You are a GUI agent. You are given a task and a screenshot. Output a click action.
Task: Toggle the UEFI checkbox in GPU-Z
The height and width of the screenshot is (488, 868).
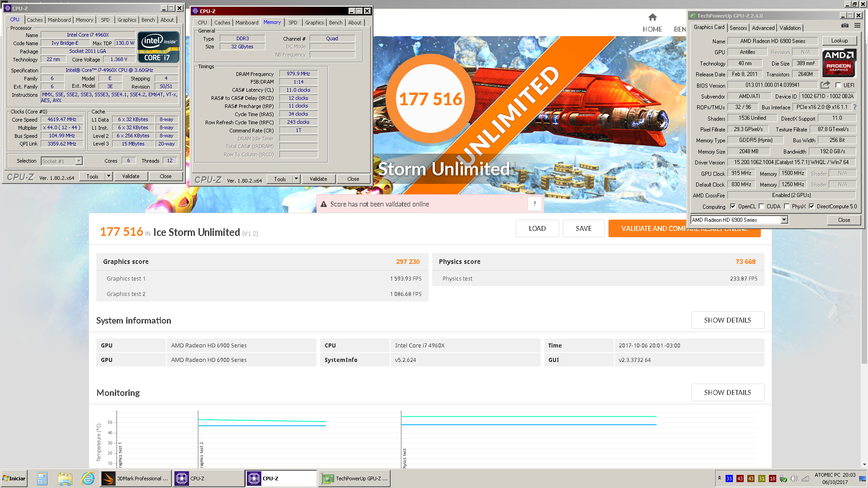[838, 85]
